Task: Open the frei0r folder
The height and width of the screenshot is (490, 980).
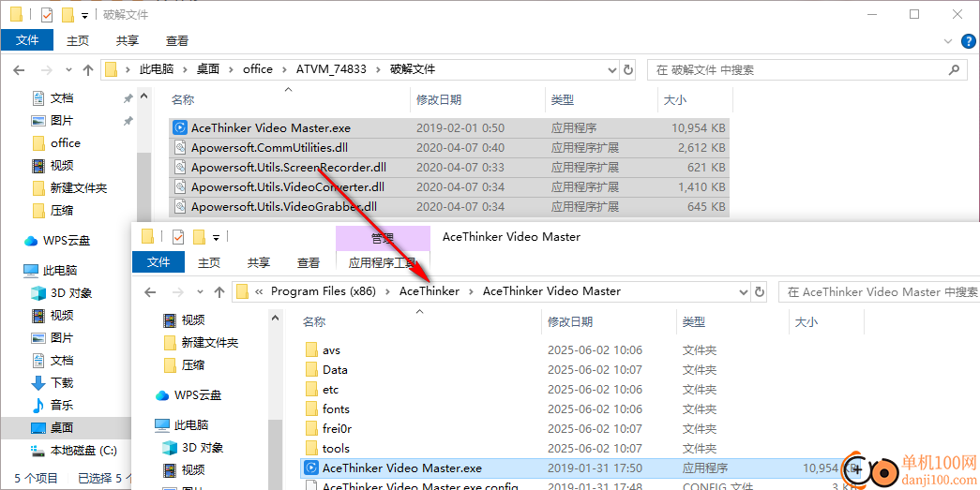Action: point(338,429)
